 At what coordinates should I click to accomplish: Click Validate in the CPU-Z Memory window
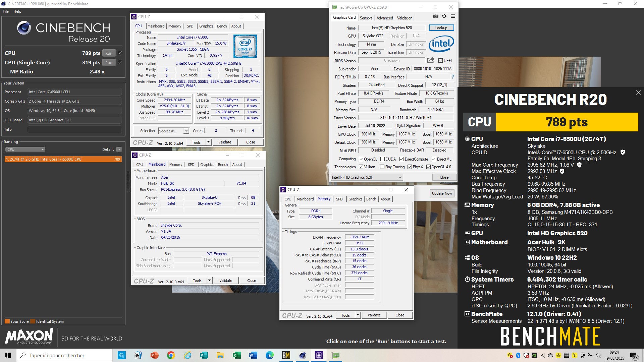(x=374, y=315)
